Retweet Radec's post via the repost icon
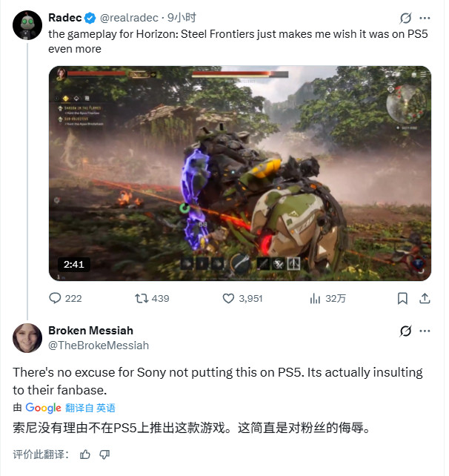 142,298
